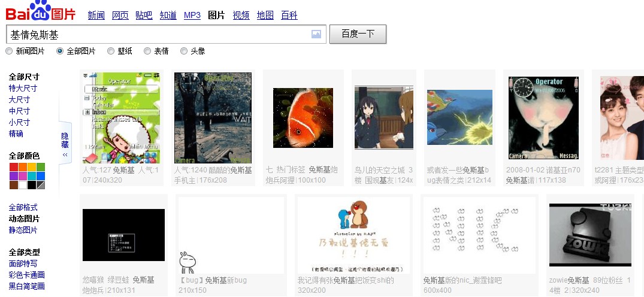Viewport: 644px width, 297px height.
Task: Open search-by-image camera icon in search box
Action: pos(316,34)
